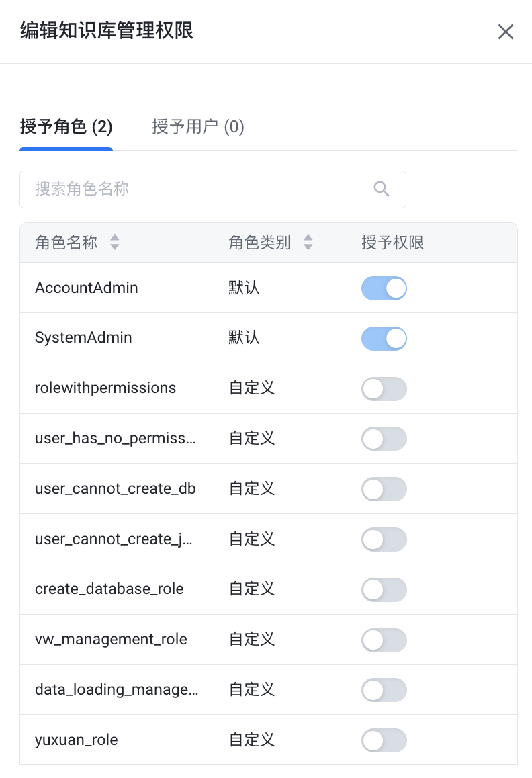Sort by 角色名称 column arrows
Viewport: 532px width, 778px height.
pos(115,243)
